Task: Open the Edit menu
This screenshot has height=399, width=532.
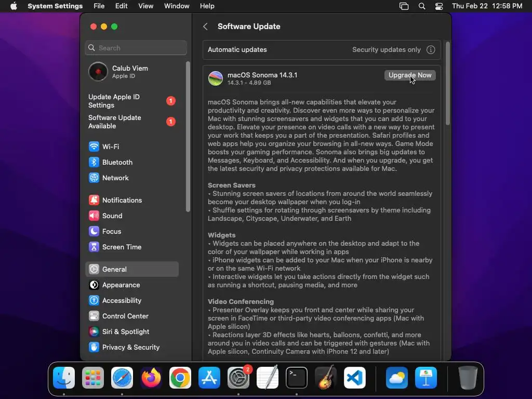Action: [x=121, y=6]
